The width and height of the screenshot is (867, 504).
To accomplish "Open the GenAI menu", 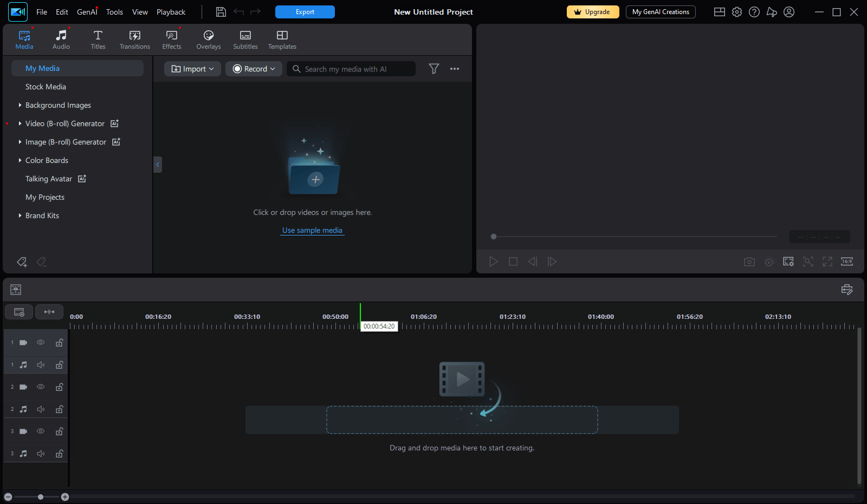I will [87, 12].
